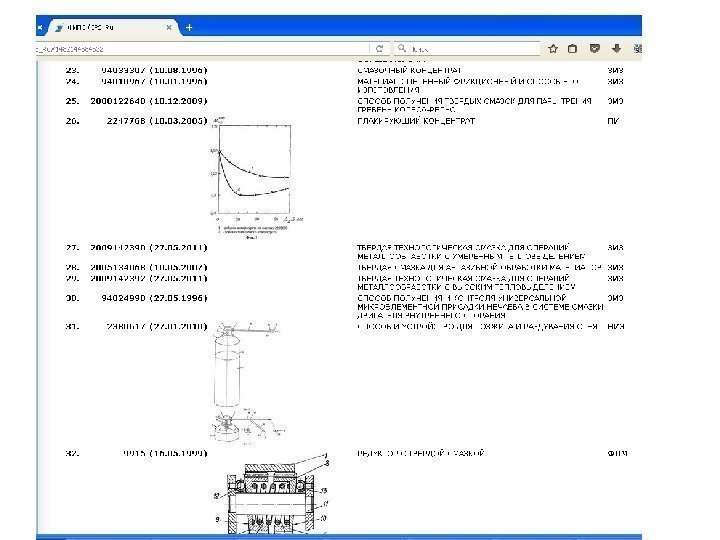Open document 94024990 dated 27.05.1996

click(x=154, y=298)
